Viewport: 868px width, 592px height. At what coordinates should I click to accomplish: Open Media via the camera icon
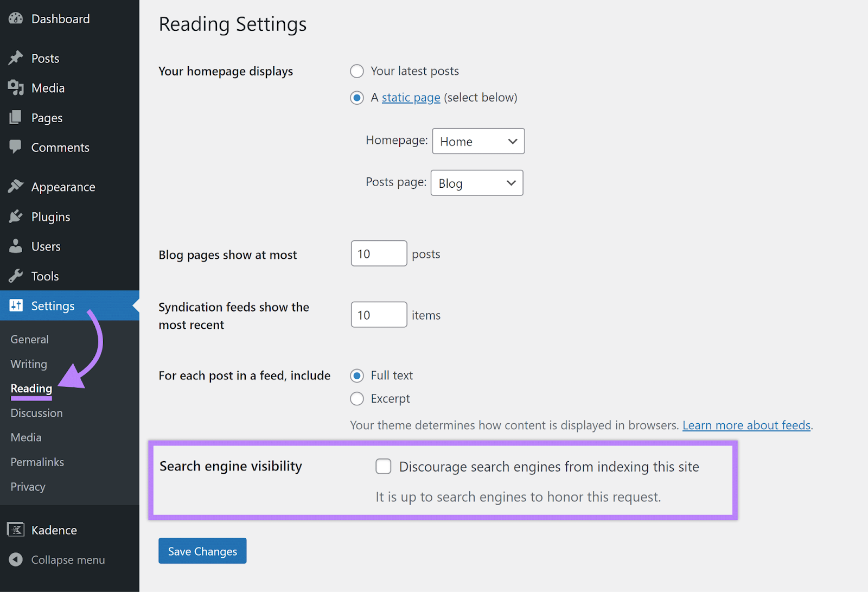(16, 87)
